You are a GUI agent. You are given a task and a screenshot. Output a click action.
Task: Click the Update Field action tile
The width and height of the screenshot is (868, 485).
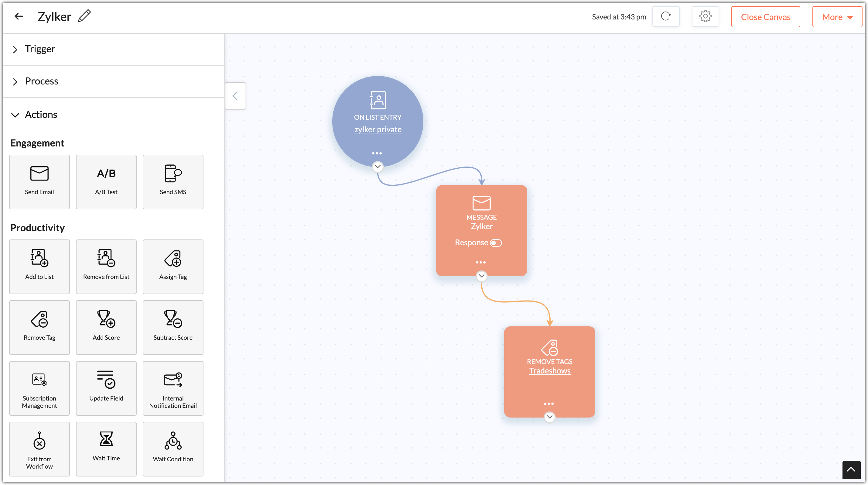pyautogui.click(x=106, y=388)
